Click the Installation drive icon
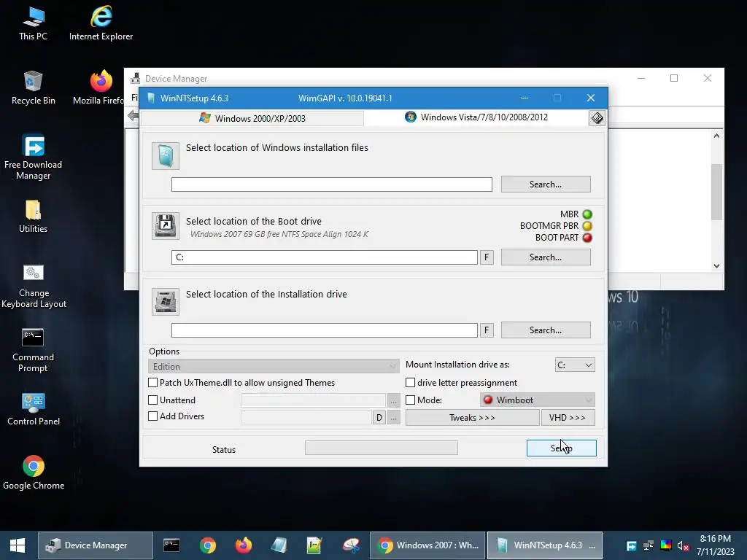The image size is (747, 560). (166, 301)
